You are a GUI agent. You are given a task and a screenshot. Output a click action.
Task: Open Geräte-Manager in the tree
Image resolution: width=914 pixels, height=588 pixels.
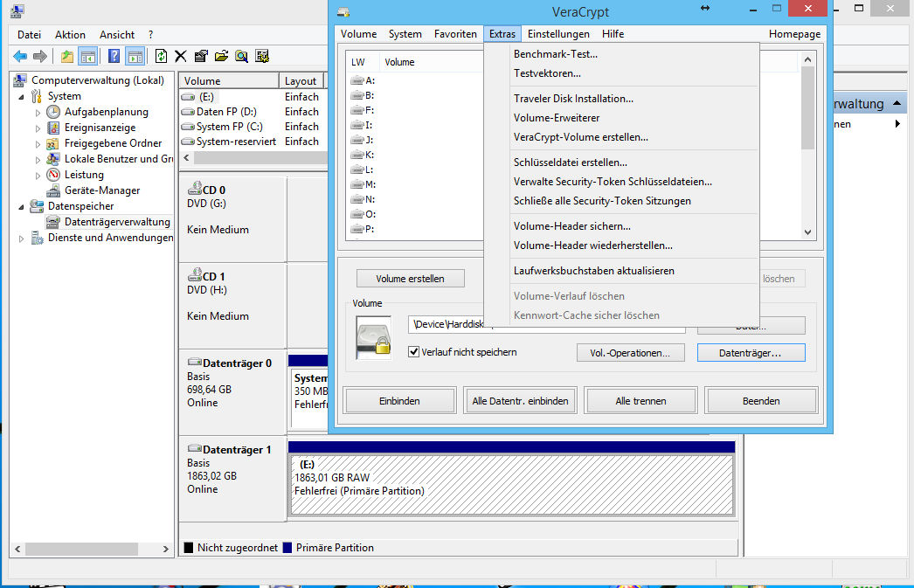pyautogui.click(x=102, y=190)
